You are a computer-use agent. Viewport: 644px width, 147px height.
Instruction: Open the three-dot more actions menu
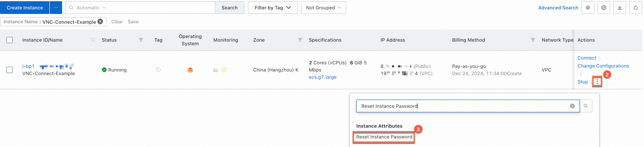pyautogui.click(x=597, y=82)
